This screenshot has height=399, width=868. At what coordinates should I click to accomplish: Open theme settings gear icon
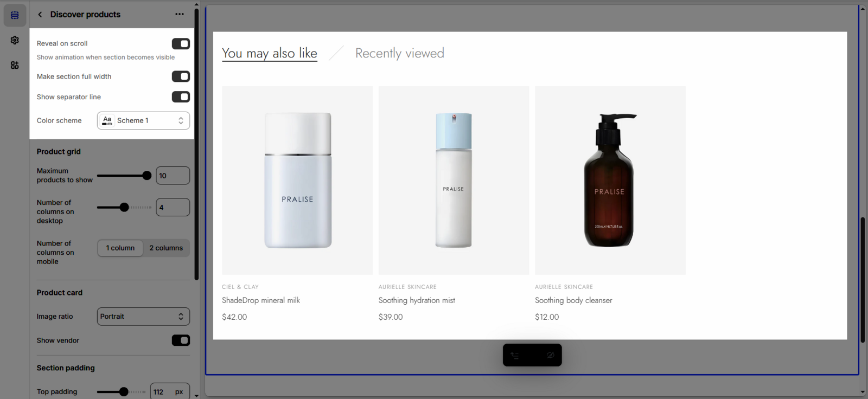[x=15, y=40]
